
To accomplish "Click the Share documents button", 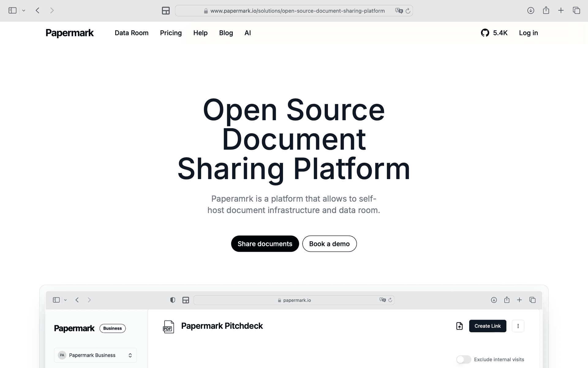I will (x=265, y=244).
